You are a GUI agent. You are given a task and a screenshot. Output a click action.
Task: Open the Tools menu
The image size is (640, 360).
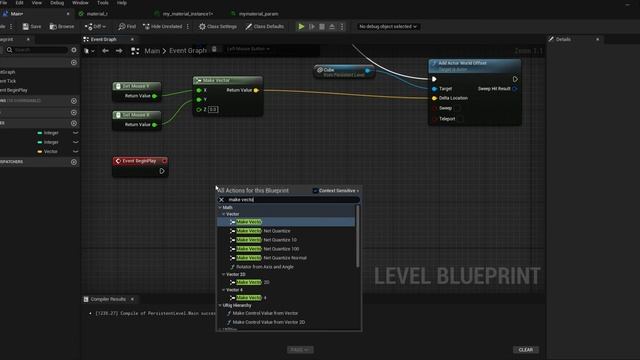click(103, 3)
